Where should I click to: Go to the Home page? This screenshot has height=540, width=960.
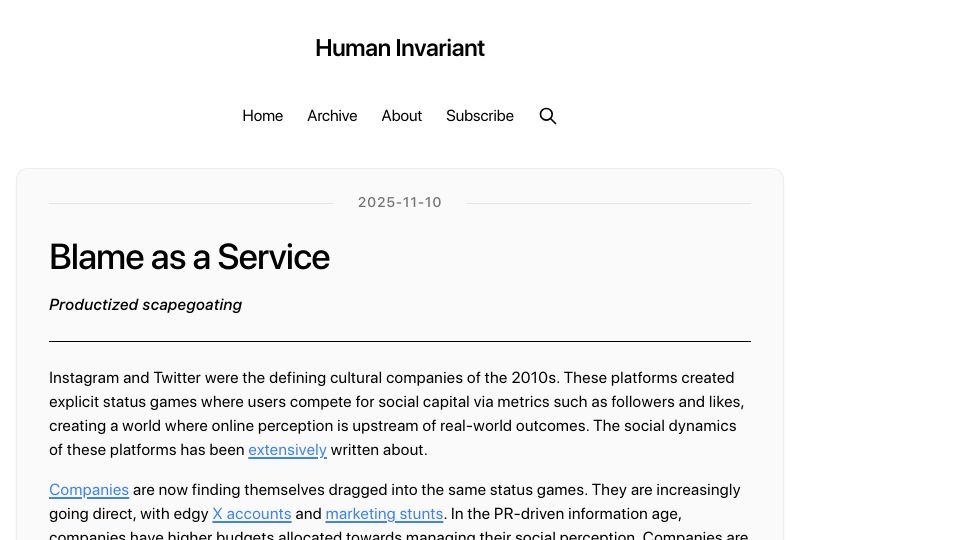click(263, 116)
